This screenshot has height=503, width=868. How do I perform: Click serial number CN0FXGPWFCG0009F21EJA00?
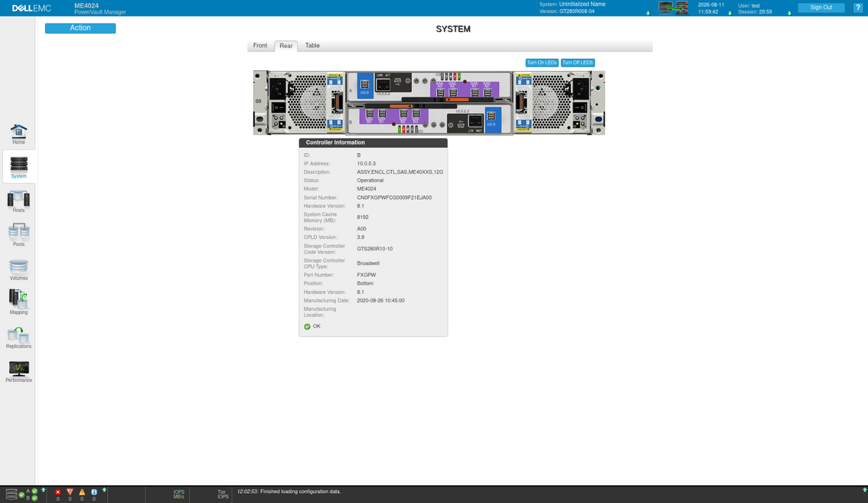(x=394, y=197)
